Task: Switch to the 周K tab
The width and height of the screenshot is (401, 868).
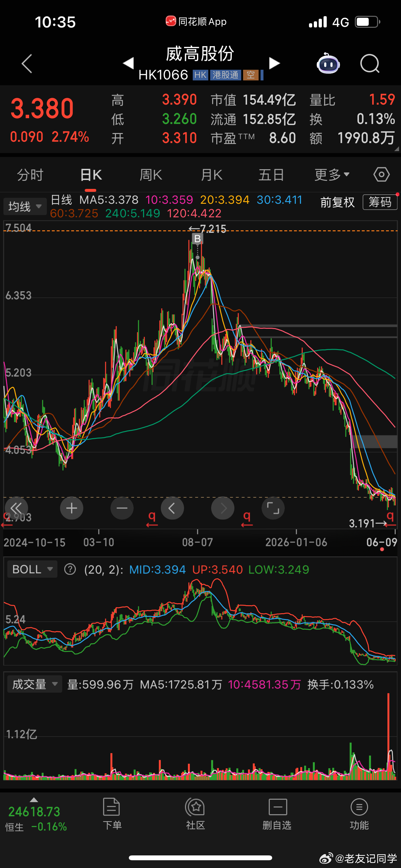Action: coord(151,175)
